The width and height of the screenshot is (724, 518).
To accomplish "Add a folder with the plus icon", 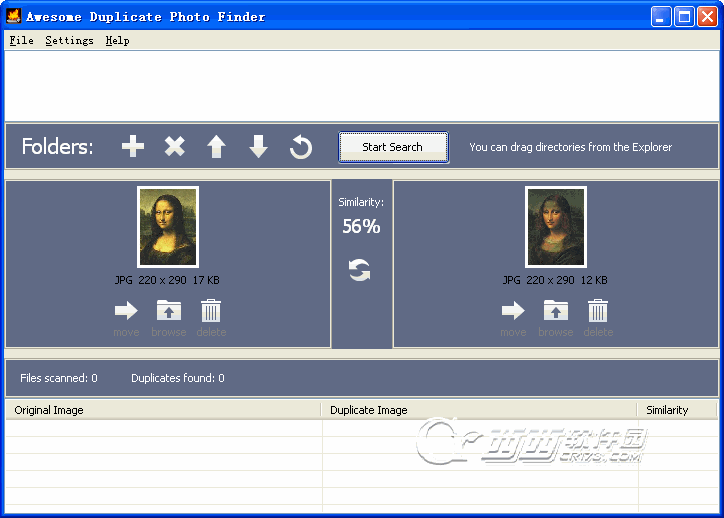I will 133,146.
